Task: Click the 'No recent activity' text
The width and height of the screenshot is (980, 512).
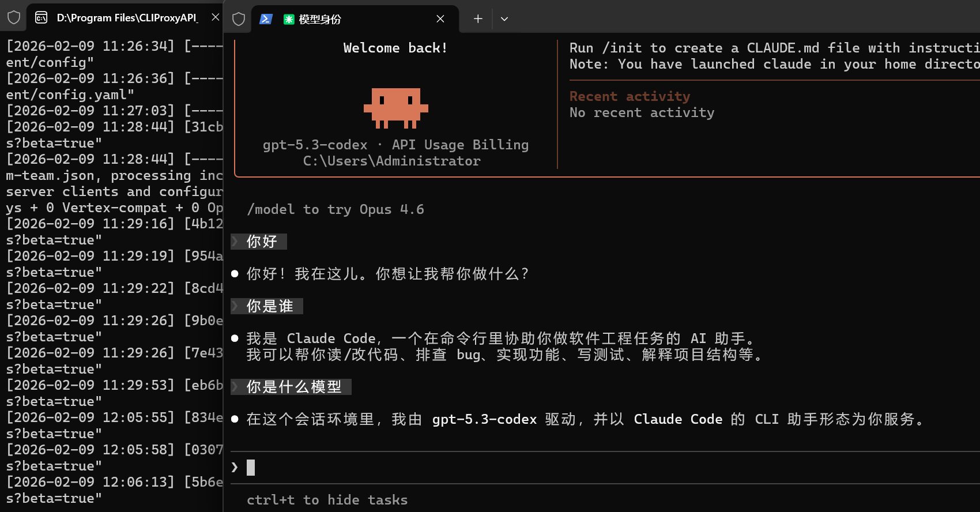Action: click(x=642, y=112)
